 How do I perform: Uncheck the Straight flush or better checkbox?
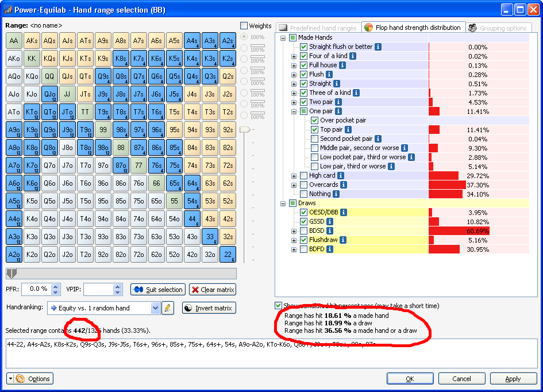304,47
